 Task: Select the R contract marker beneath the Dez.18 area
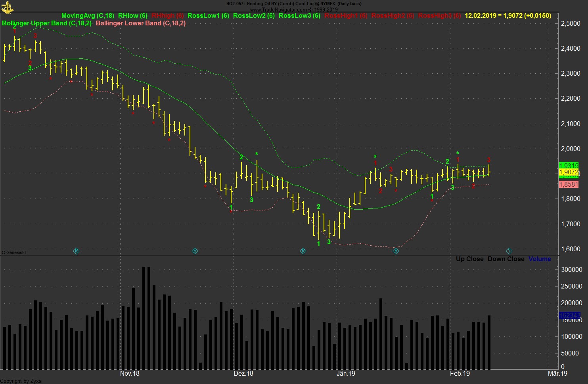coord(195,251)
